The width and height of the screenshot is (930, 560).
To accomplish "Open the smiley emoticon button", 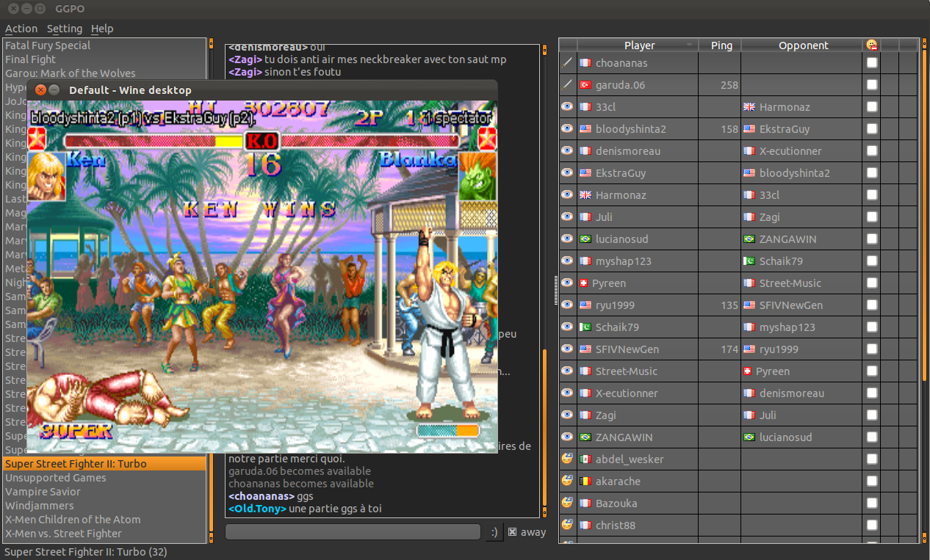I will pos(494,532).
